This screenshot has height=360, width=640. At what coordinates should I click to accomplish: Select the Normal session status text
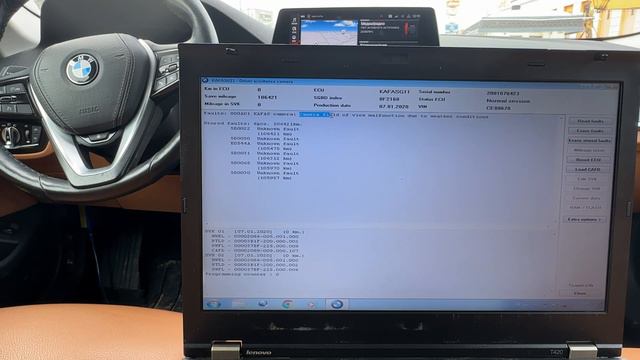(x=508, y=101)
